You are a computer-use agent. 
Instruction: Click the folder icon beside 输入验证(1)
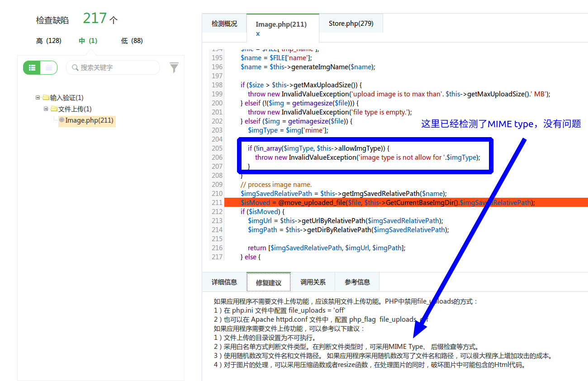(46, 98)
